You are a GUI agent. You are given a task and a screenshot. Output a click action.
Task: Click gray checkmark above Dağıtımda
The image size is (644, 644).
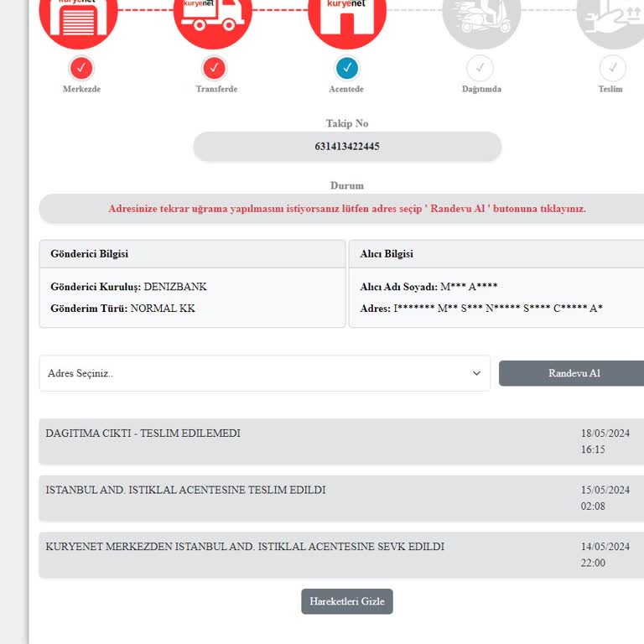[x=480, y=68]
